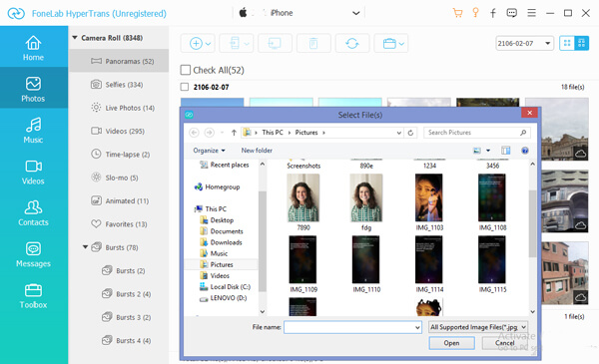Viewport: 599px width, 364px height.
Task: Click the Refresh icon in toolbar
Action: 352,44
